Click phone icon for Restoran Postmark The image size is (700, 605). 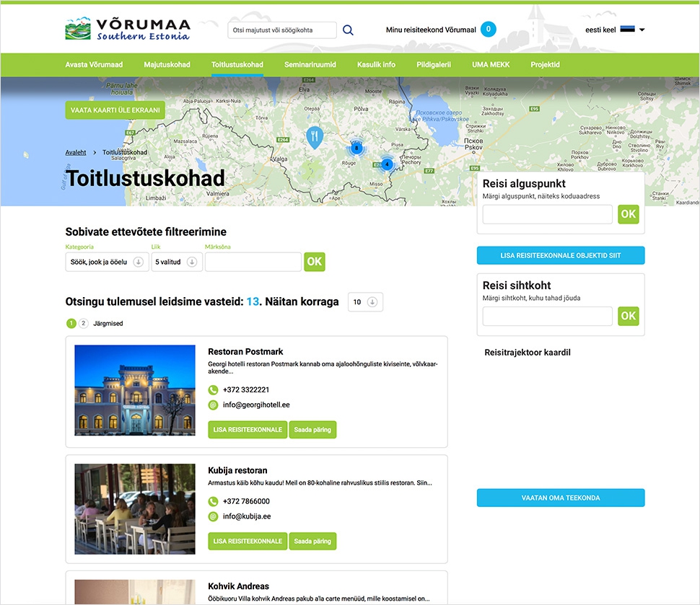click(213, 390)
